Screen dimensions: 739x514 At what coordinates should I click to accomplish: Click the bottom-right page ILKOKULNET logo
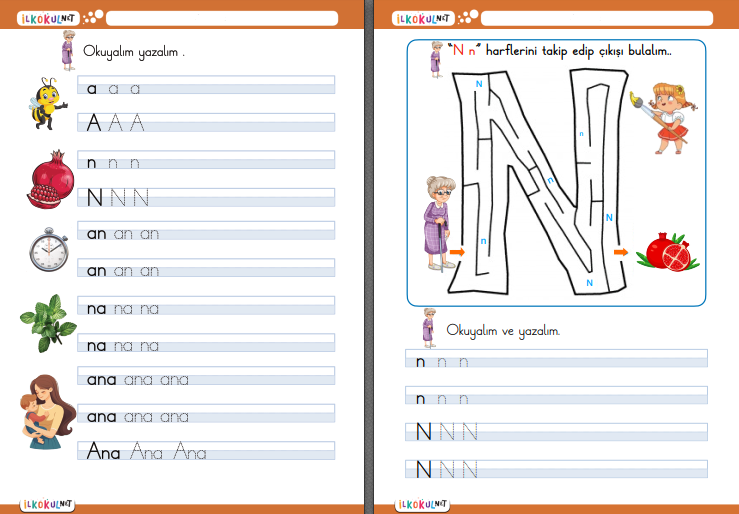tap(422, 505)
